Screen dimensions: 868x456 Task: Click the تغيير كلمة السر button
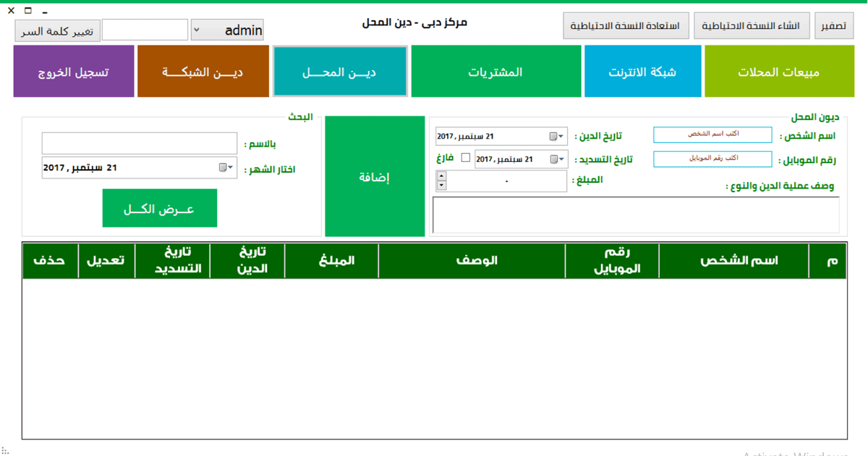pos(57,31)
